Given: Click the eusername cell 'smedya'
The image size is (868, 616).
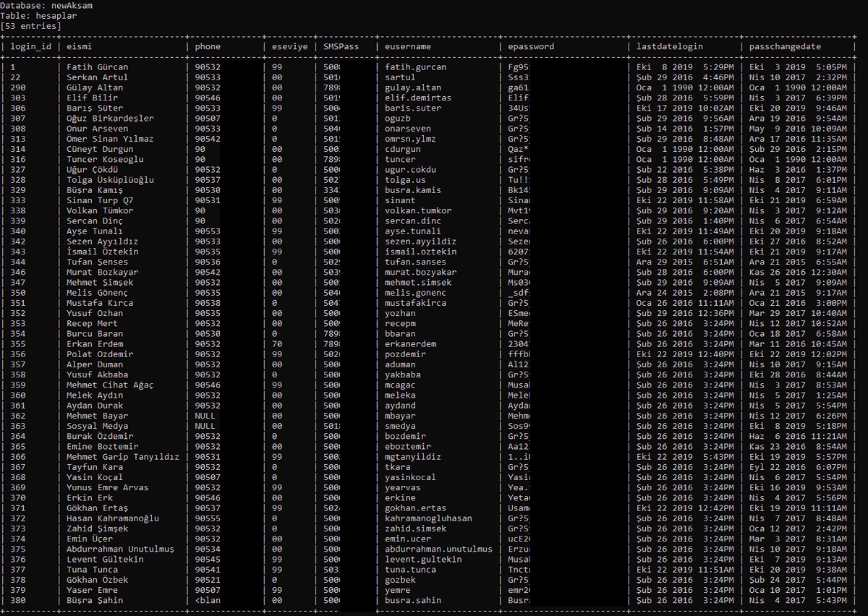Looking at the screenshot, I should [x=400, y=426].
